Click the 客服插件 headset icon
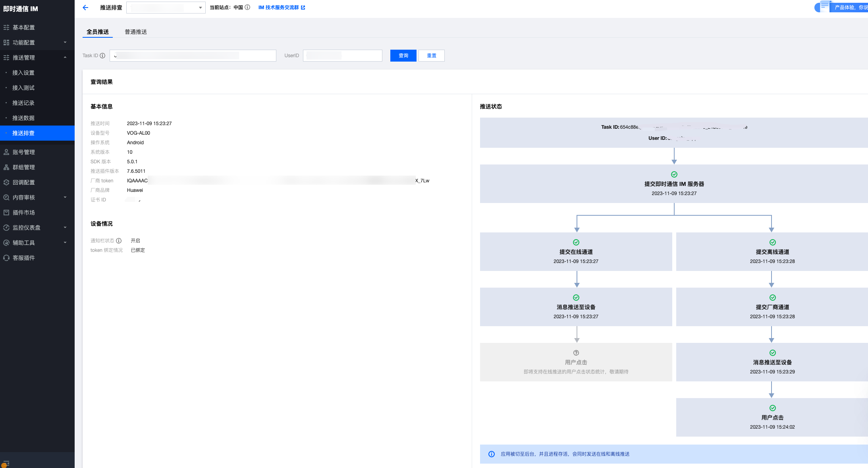Viewport: 868px width, 468px height. [6, 258]
